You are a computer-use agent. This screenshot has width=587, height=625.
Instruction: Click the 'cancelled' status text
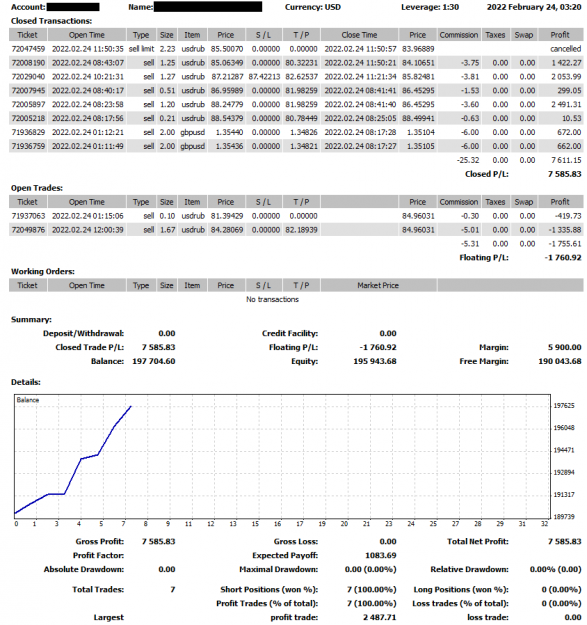point(565,49)
